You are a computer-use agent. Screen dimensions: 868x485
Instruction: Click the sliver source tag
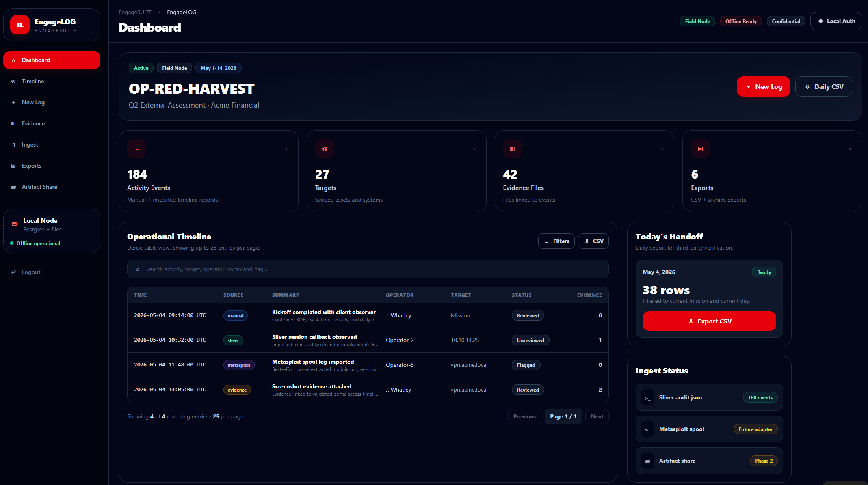tap(233, 340)
